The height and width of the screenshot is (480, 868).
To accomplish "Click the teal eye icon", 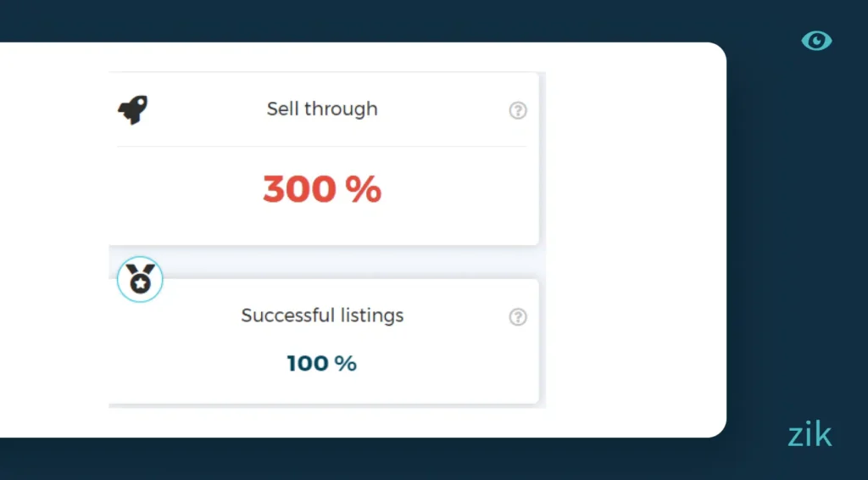I will tap(816, 41).
